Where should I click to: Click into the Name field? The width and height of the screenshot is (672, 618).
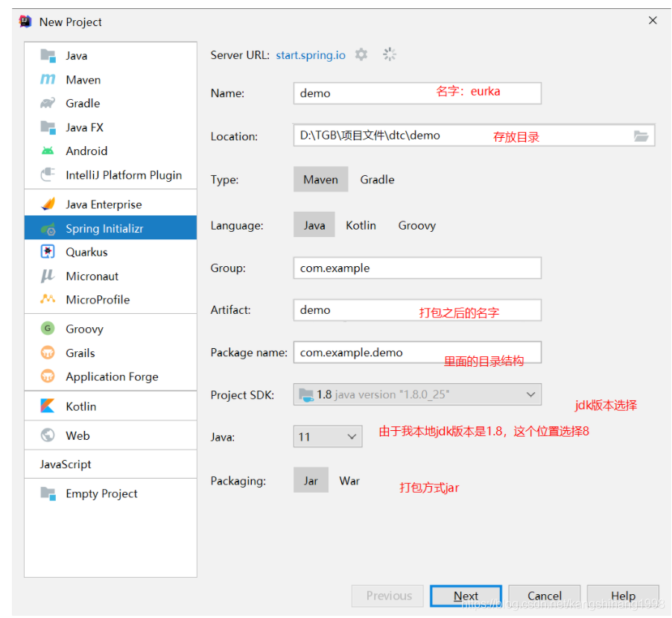417,93
